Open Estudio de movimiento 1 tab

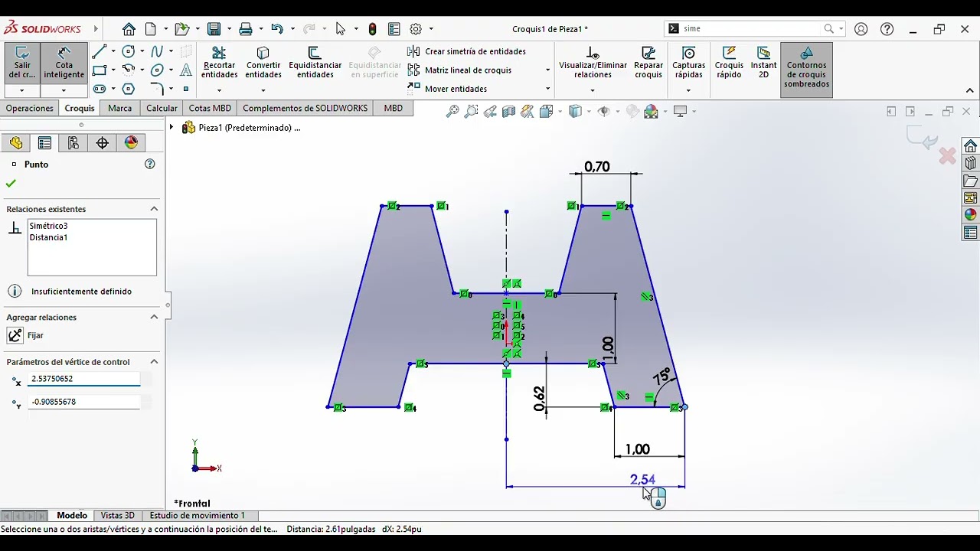point(198,516)
